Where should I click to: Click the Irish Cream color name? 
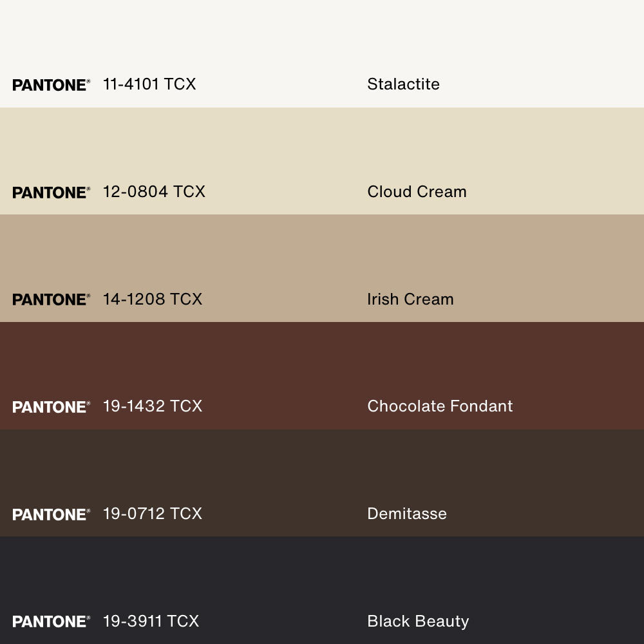(410, 299)
